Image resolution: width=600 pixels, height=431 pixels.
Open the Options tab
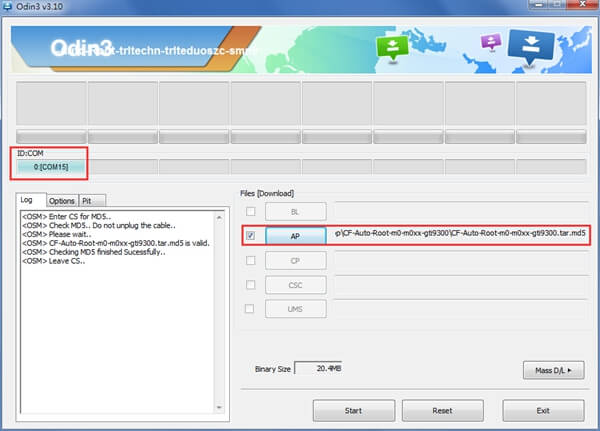[62, 201]
